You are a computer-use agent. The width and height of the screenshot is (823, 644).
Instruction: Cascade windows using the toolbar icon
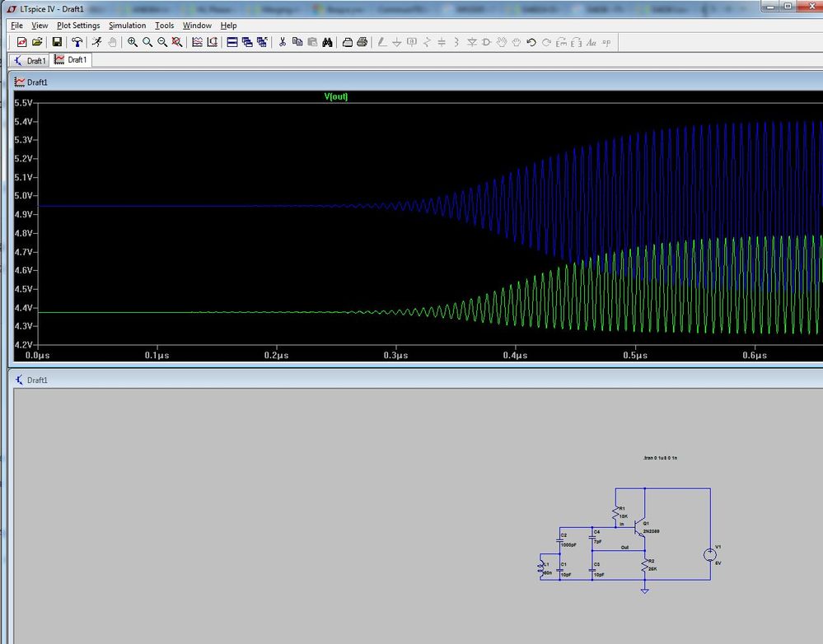[247, 42]
